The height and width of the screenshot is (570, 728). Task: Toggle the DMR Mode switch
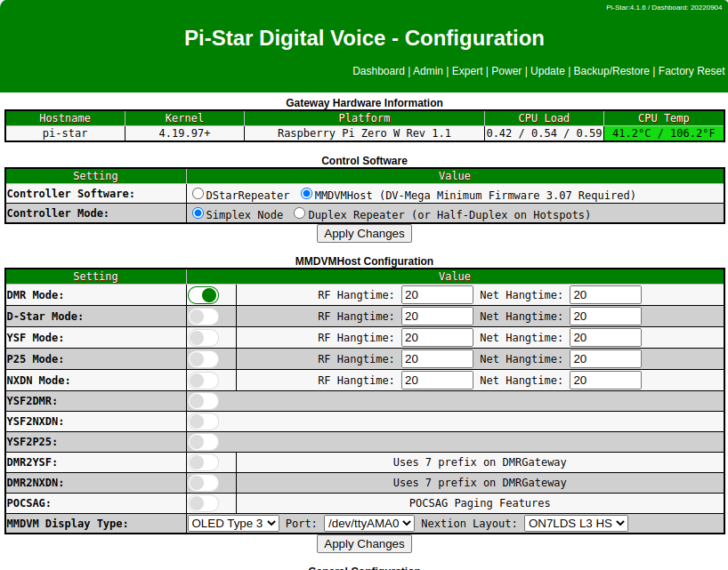tap(203, 295)
